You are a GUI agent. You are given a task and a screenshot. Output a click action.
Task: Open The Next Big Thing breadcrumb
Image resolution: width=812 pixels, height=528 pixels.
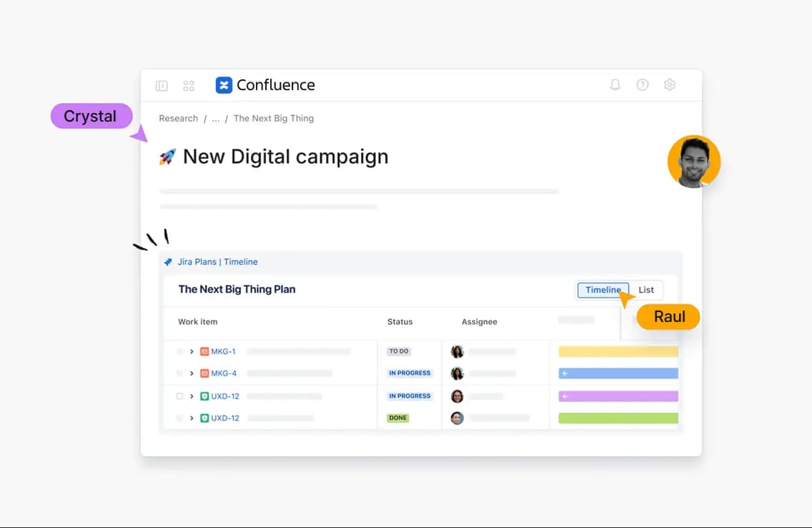point(274,118)
